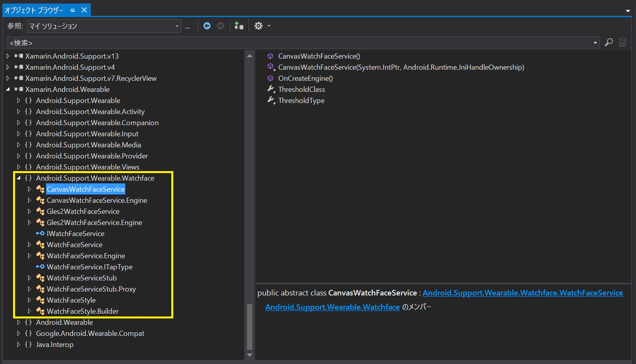Select the Google.Android.Wearable.Compat namespace
This screenshot has height=364, width=636.
tap(90, 334)
